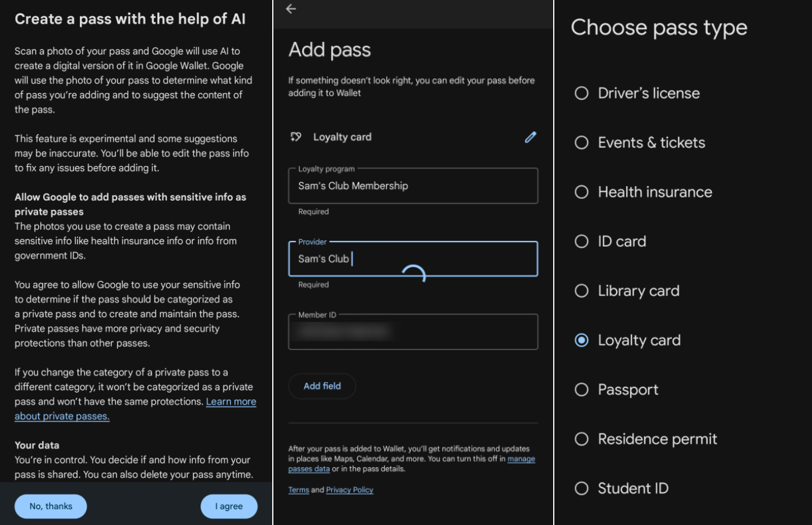
Task: Open the Privacy Policy link
Action: pos(350,490)
